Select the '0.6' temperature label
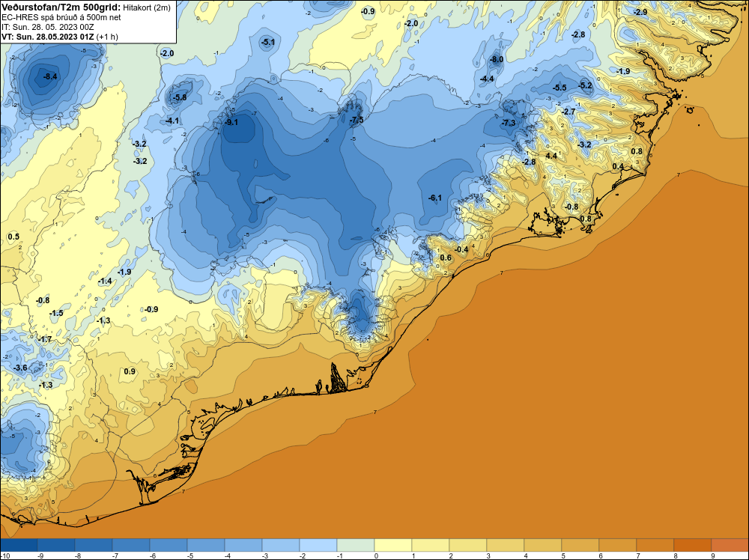Screen dimensions: 749x560 point(445,258)
